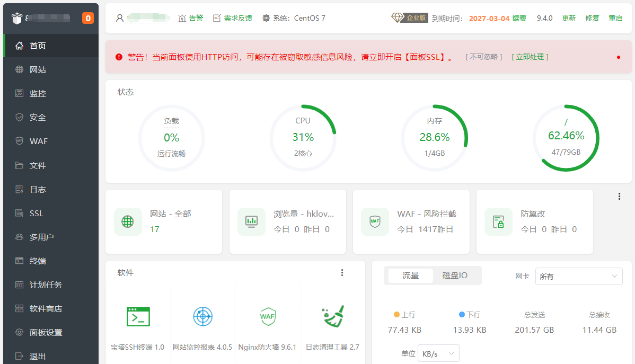The image size is (635, 364).
Task: Click the 多用户 sidebar icon
Action: point(19,237)
